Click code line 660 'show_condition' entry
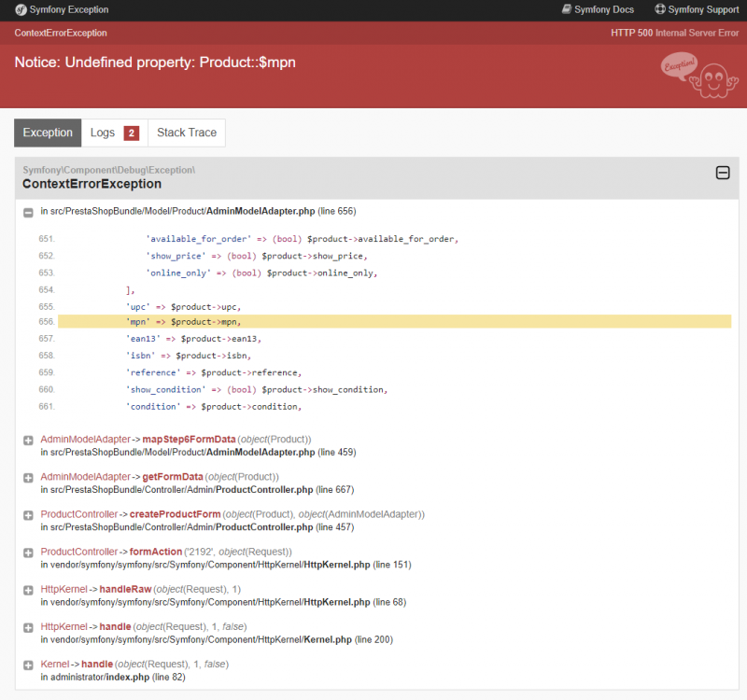Viewport: 747px width, 700px height. (257, 389)
